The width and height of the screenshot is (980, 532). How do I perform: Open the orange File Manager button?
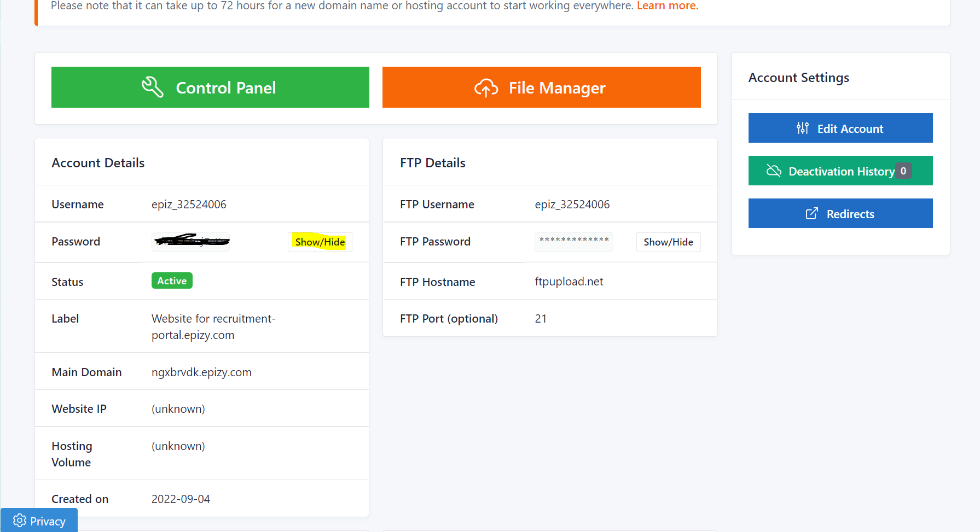(x=542, y=87)
